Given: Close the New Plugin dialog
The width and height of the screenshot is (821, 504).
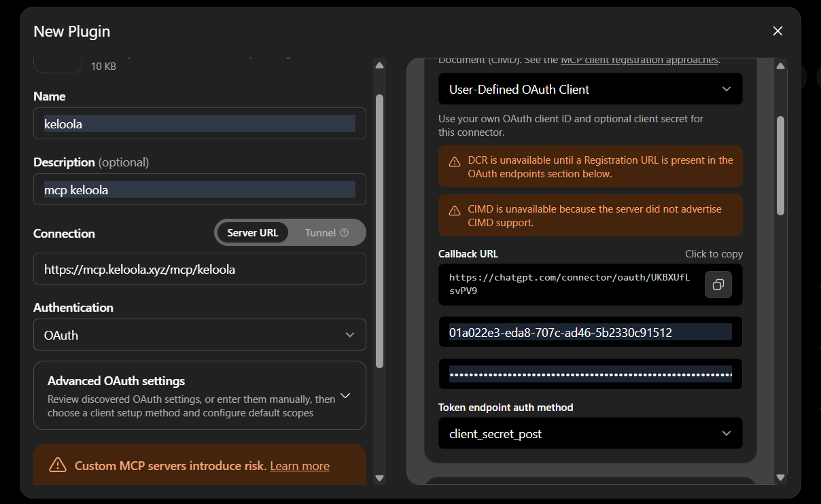Looking at the screenshot, I should (x=778, y=31).
